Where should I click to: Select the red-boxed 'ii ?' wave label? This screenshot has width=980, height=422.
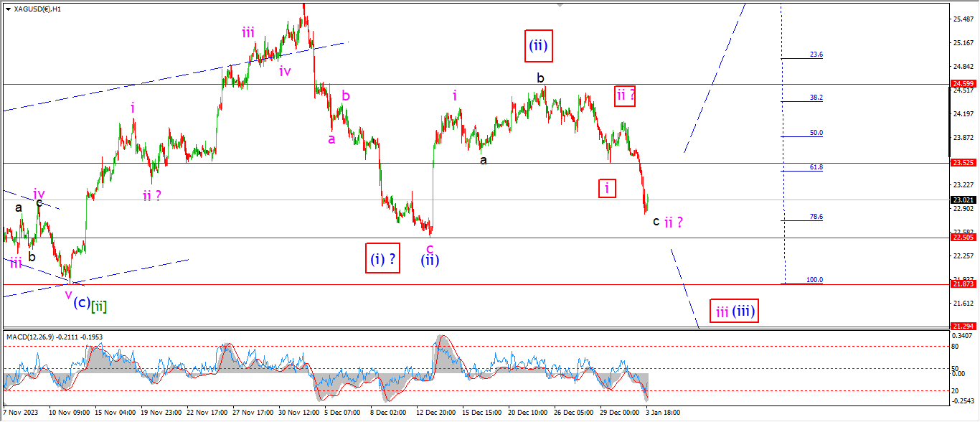point(625,95)
